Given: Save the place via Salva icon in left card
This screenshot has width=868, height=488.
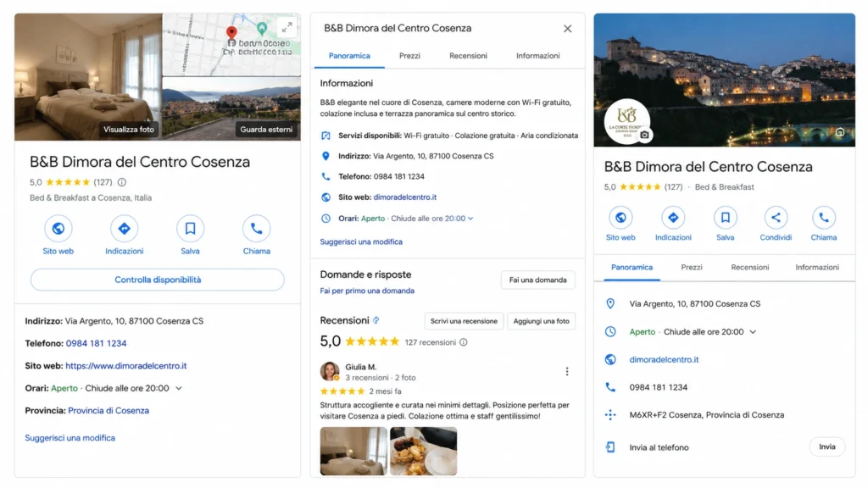Looking at the screenshot, I should tap(190, 228).
